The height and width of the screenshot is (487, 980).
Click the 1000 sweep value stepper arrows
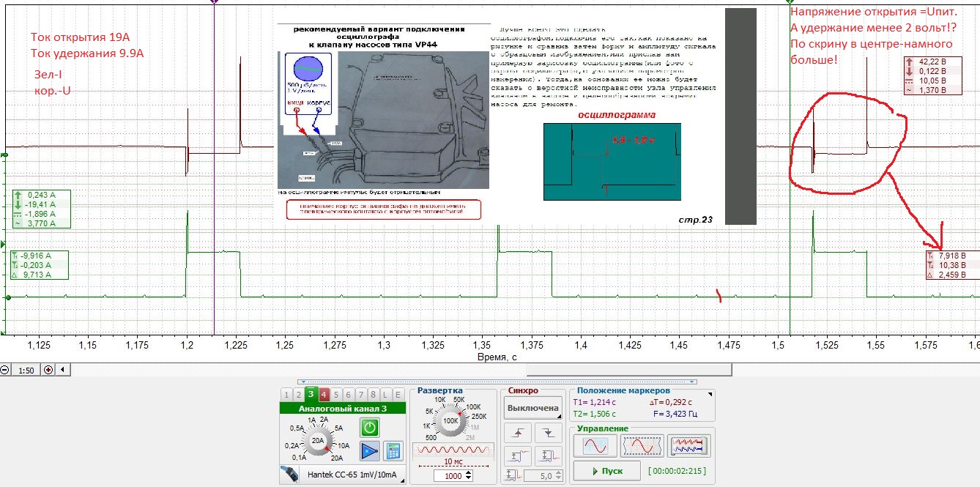pos(469,476)
